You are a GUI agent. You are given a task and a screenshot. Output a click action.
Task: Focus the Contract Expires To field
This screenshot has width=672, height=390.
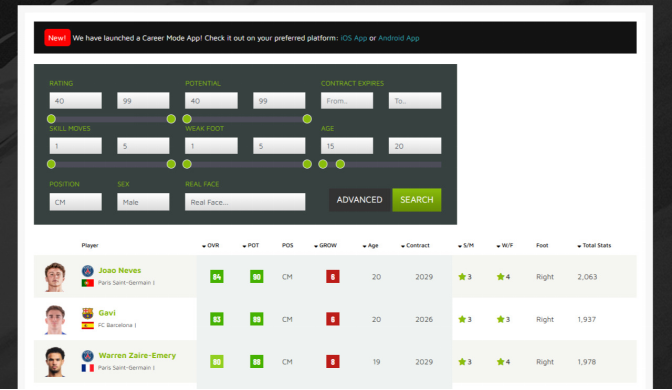pyautogui.click(x=415, y=101)
